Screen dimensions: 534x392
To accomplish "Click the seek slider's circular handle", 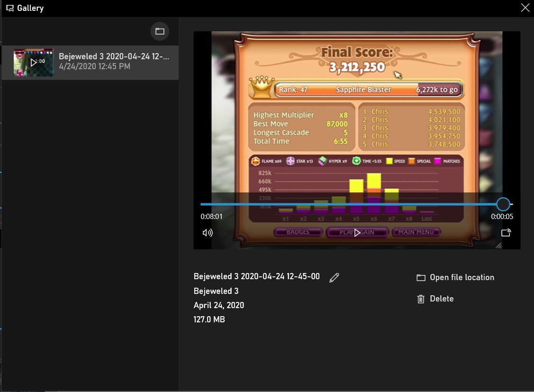I will coord(503,204).
